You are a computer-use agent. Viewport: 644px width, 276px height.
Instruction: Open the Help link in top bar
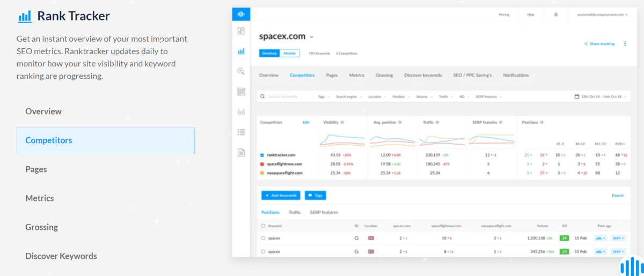point(531,14)
